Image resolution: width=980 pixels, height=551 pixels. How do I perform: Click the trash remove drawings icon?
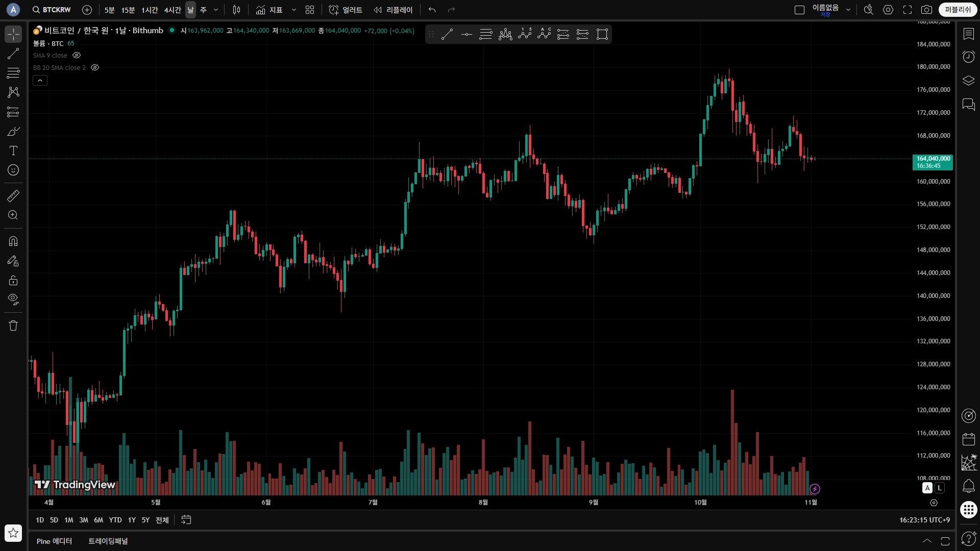pyautogui.click(x=13, y=325)
